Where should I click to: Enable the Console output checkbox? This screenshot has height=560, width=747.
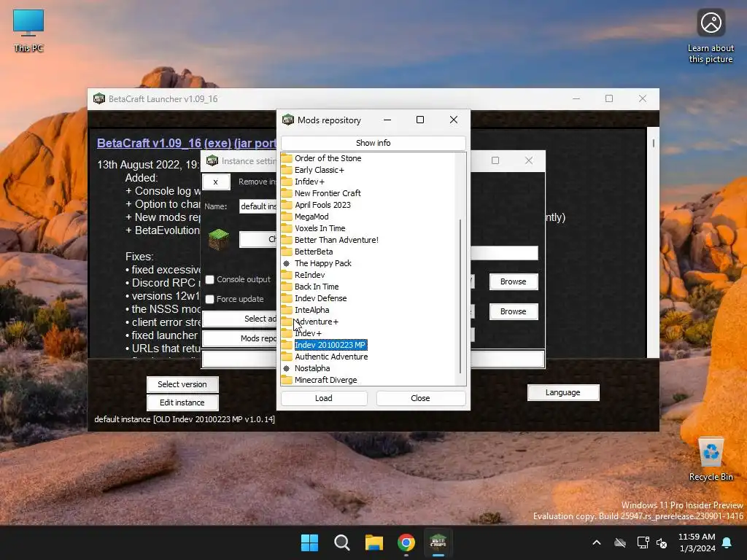coord(209,279)
